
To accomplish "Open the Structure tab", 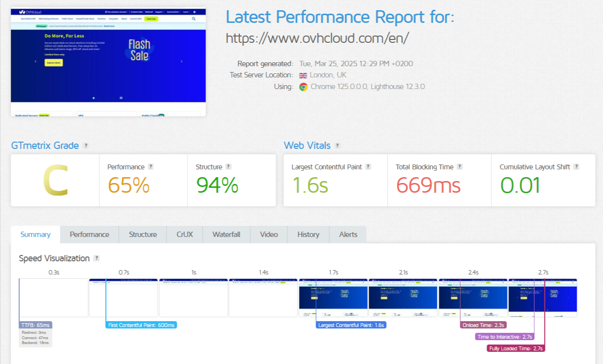I will click(143, 235).
